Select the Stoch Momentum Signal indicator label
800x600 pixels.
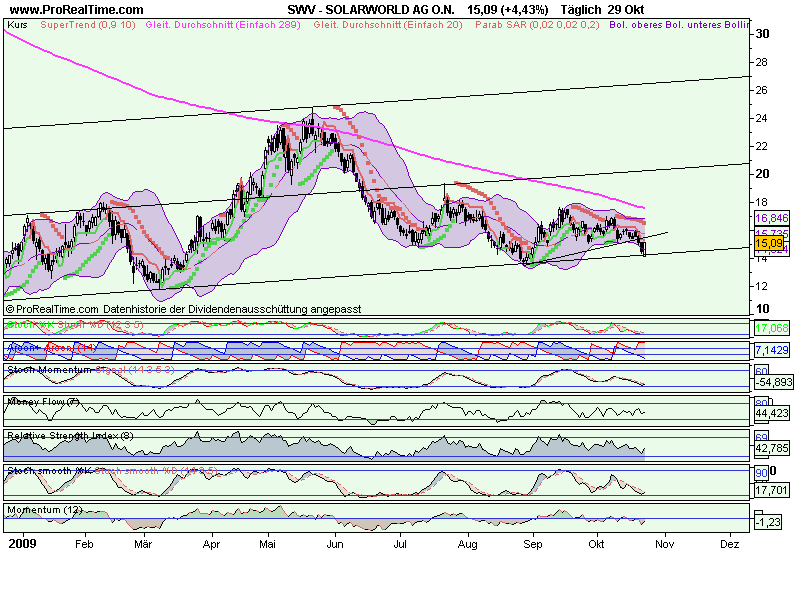click(91, 369)
